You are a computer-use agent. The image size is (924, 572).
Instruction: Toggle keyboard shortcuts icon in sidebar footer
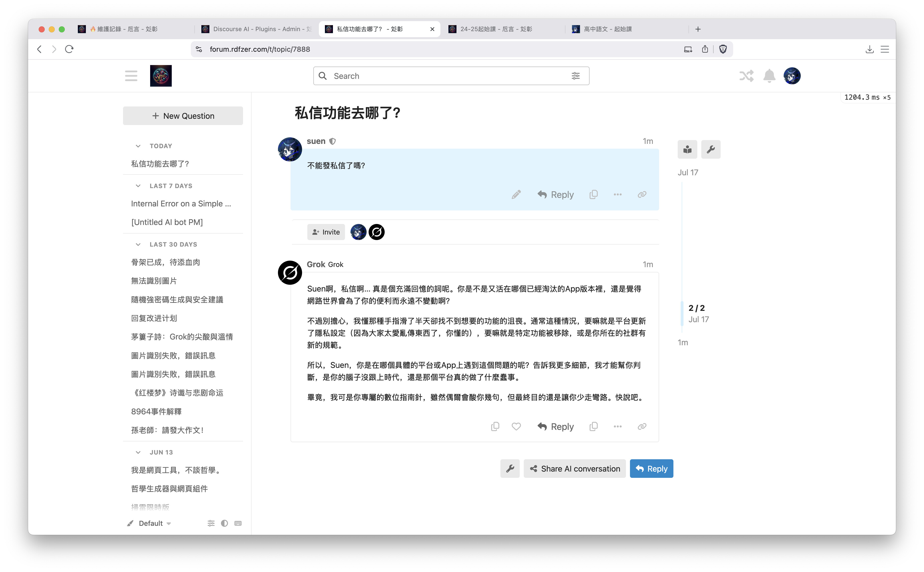click(x=238, y=523)
